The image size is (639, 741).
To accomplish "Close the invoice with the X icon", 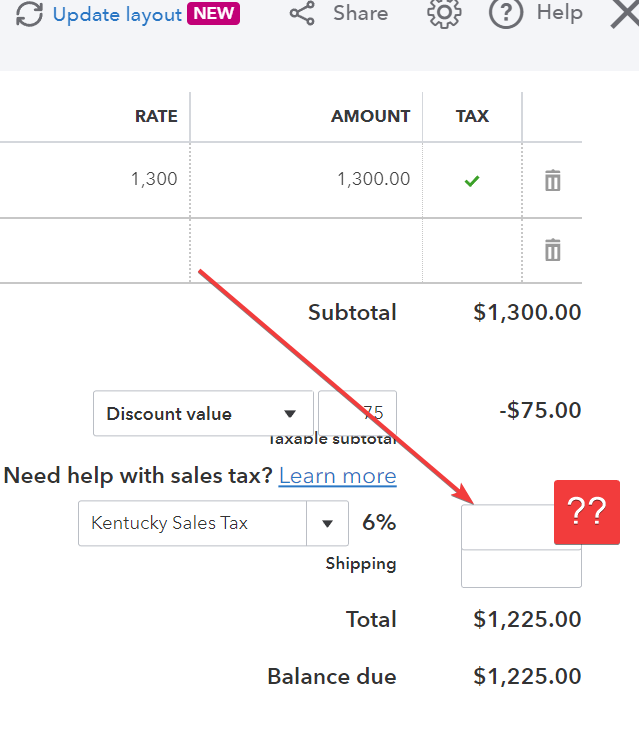I will 625,13.
